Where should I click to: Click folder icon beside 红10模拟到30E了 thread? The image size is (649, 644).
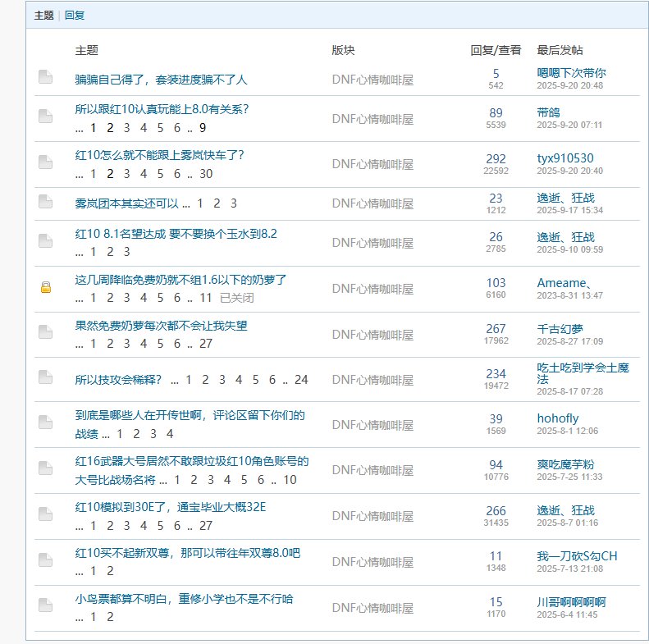click(46, 515)
